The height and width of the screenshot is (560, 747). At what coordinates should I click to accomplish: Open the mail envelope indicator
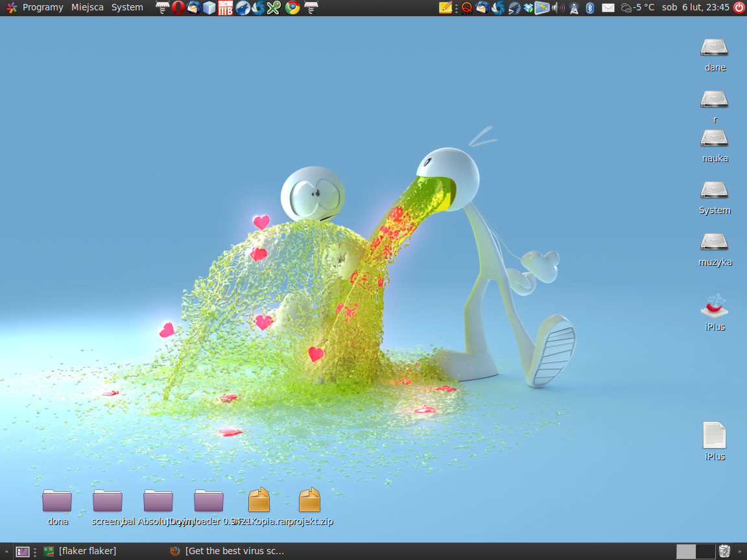608,8
